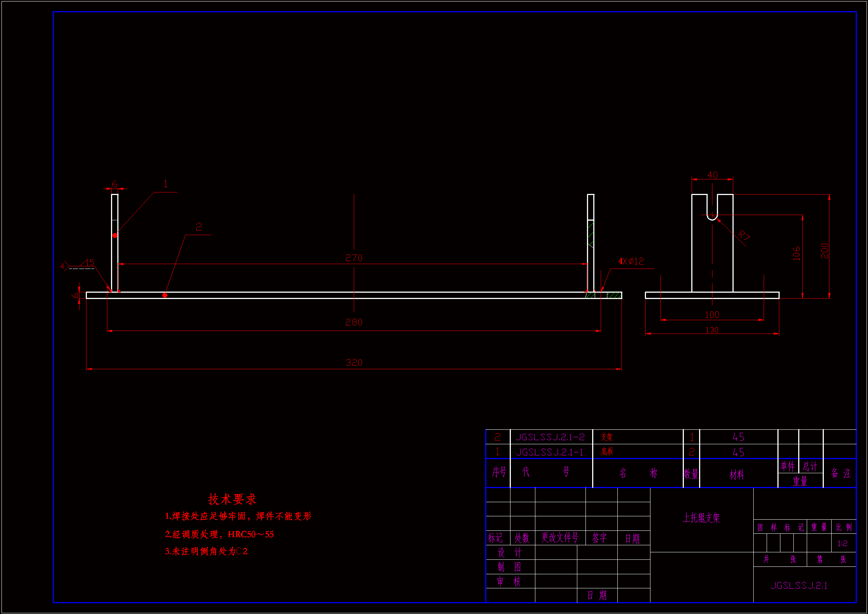Click the 更改文件号 title block cell
The width and height of the screenshot is (868, 614).
pyautogui.click(x=559, y=537)
